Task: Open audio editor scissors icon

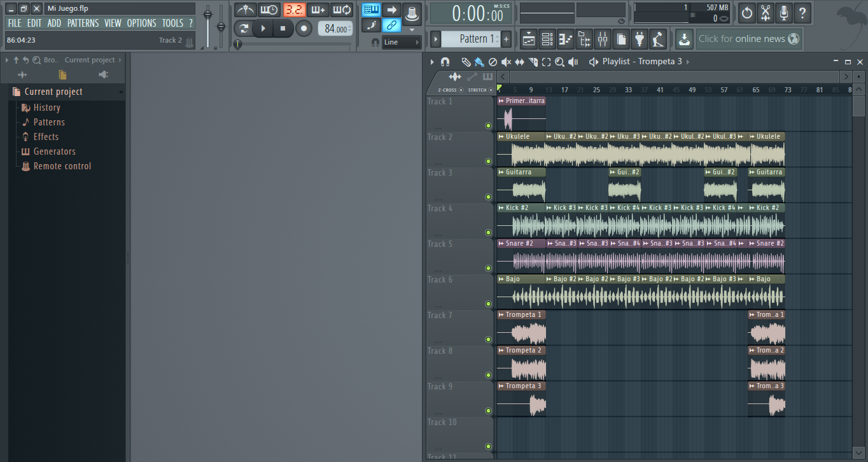Action: coord(766,12)
